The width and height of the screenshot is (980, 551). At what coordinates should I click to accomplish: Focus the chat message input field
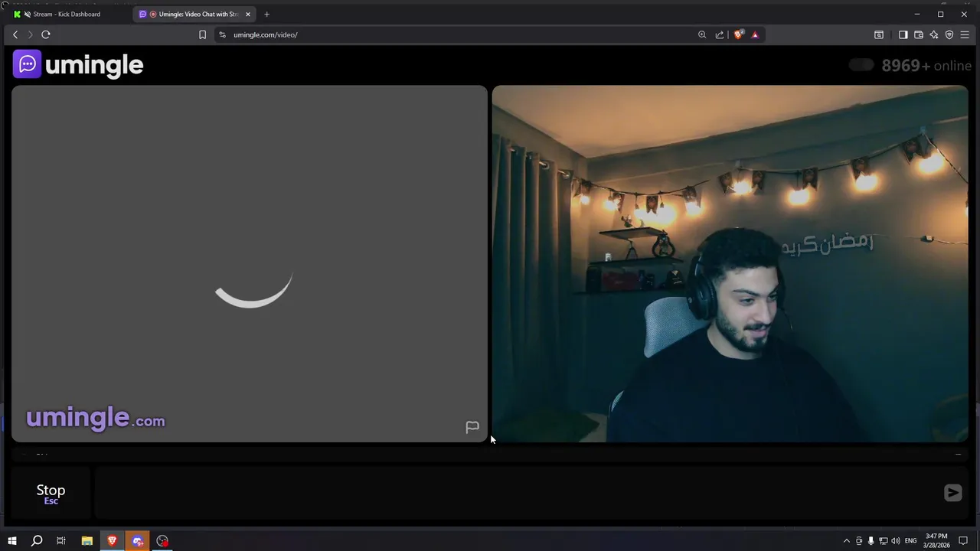(x=517, y=493)
